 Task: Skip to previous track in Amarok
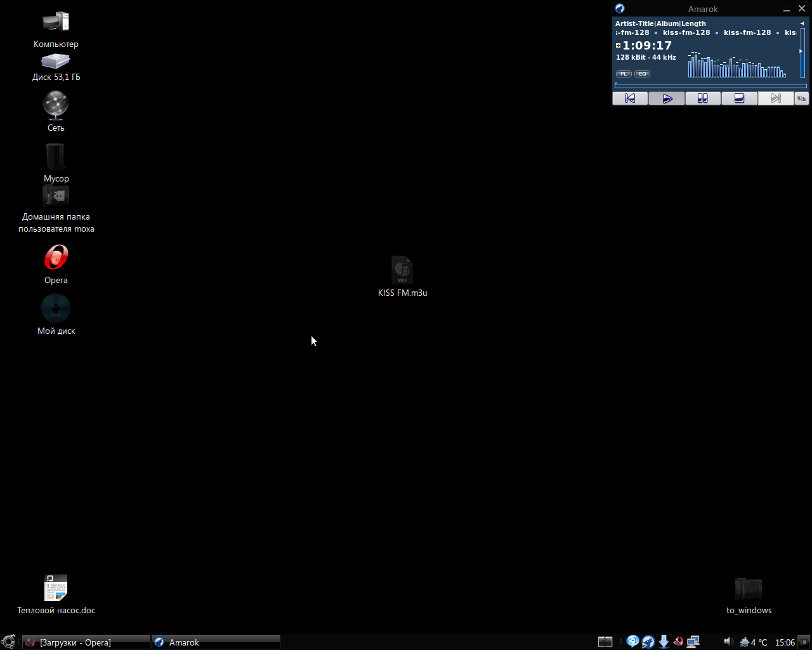pyautogui.click(x=630, y=98)
